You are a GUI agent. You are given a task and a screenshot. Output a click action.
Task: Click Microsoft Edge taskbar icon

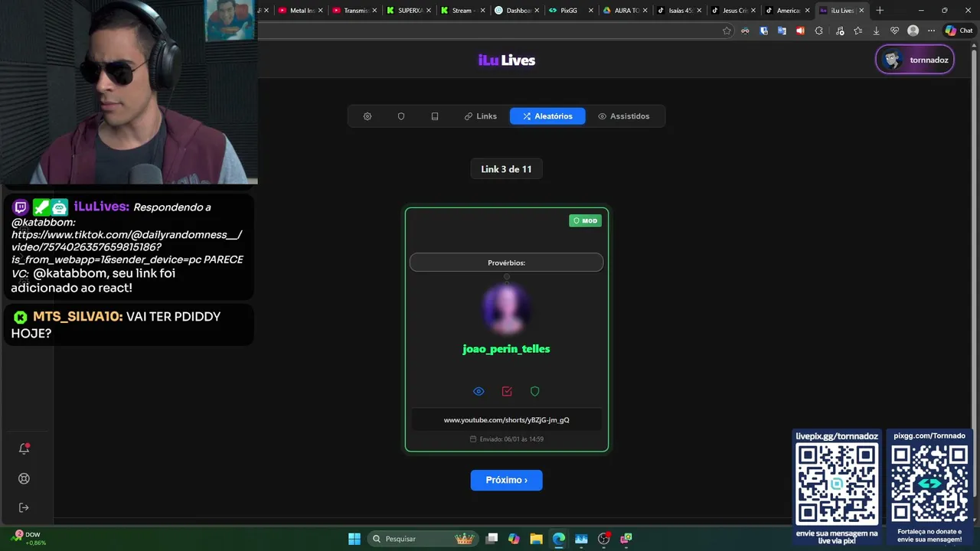tap(559, 539)
